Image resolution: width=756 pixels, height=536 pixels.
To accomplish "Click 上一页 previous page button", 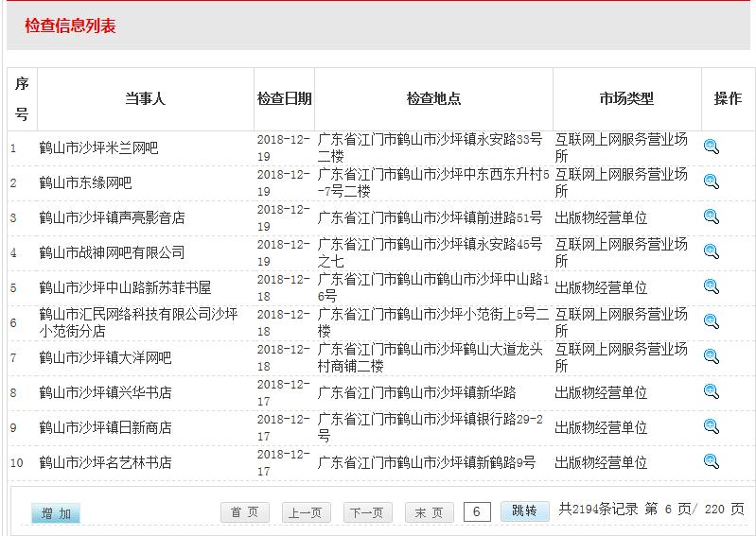I will [x=306, y=512].
